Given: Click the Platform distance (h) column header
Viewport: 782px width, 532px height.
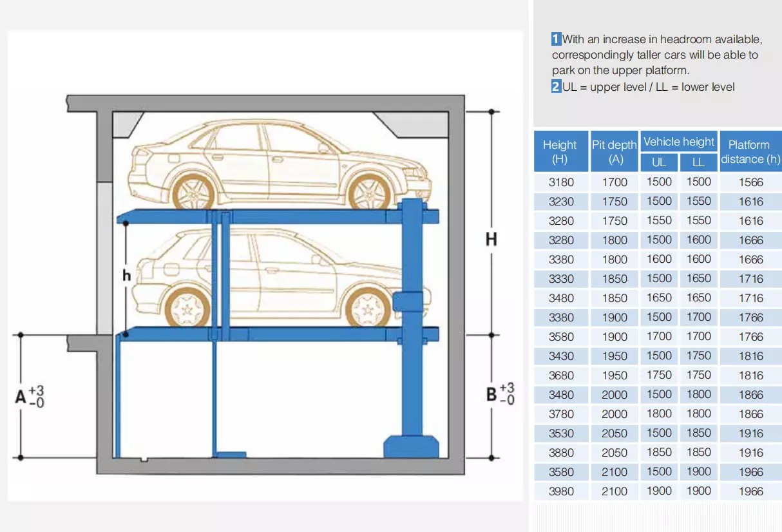Looking at the screenshot, I should 750,152.
